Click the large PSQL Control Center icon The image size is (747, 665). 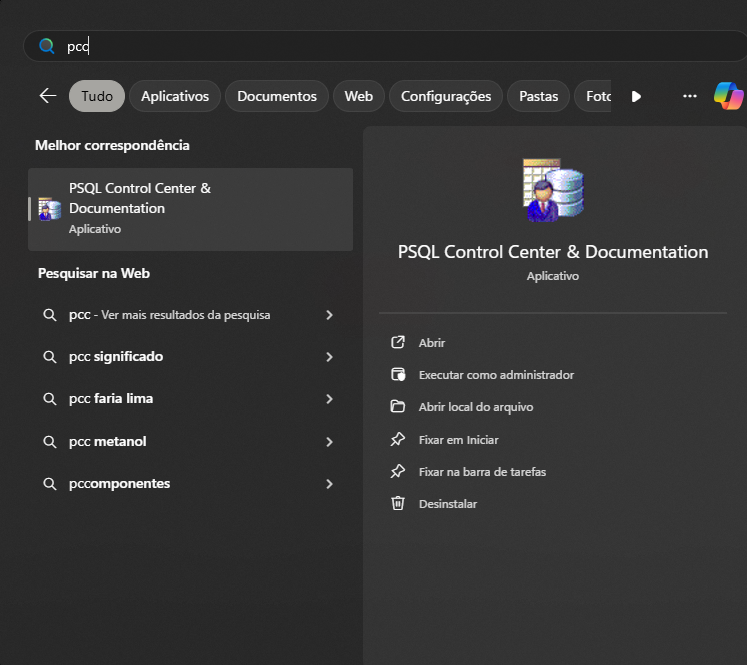pos(552,189)
